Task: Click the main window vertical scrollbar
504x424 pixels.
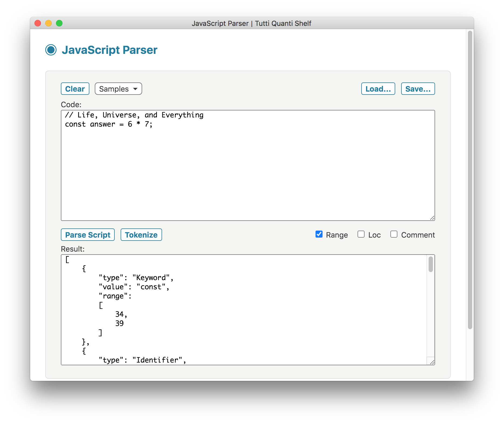Action: tap(470, 180)
